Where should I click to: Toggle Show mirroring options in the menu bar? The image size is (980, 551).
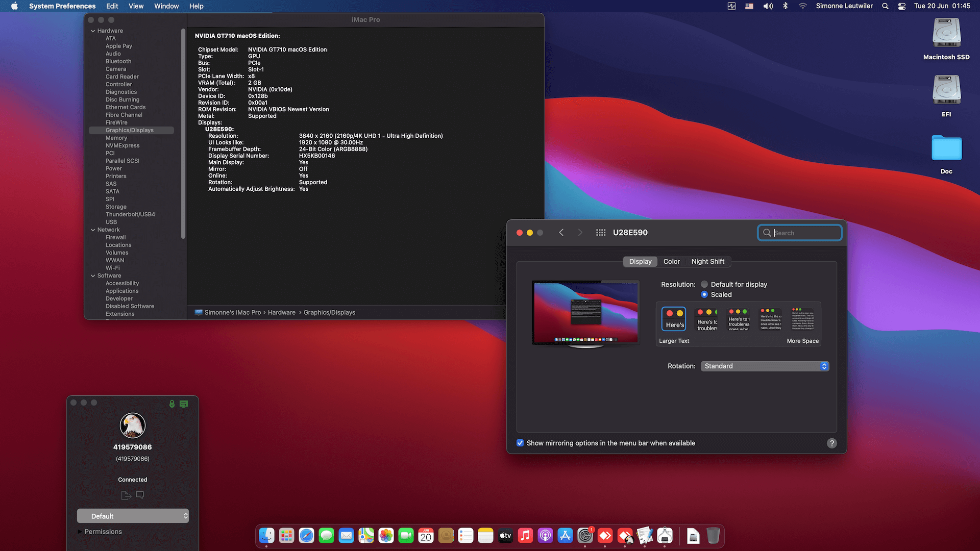520,443
